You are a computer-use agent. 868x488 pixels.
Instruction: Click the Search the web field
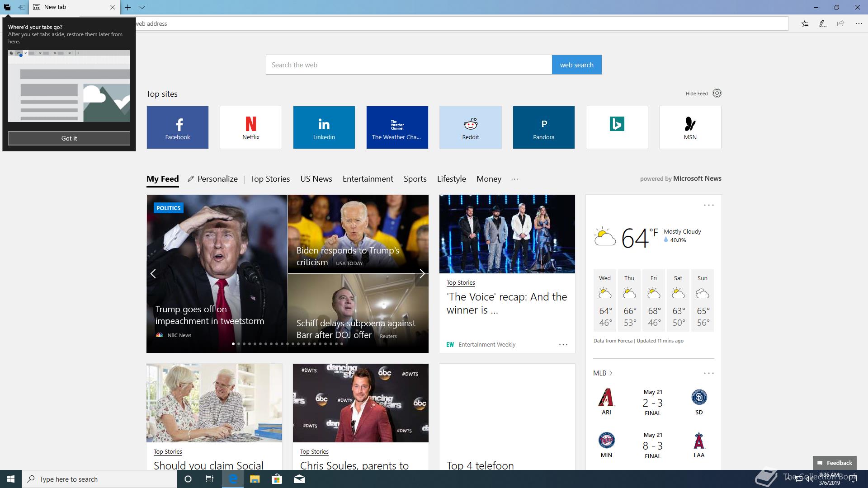click(408, 65)
